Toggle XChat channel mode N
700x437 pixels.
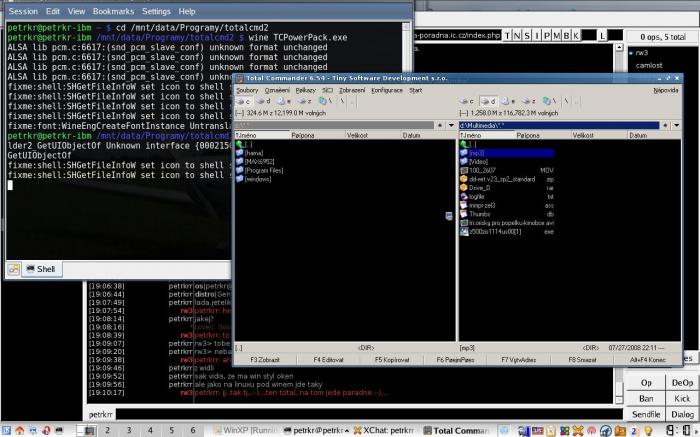(517, 36)
